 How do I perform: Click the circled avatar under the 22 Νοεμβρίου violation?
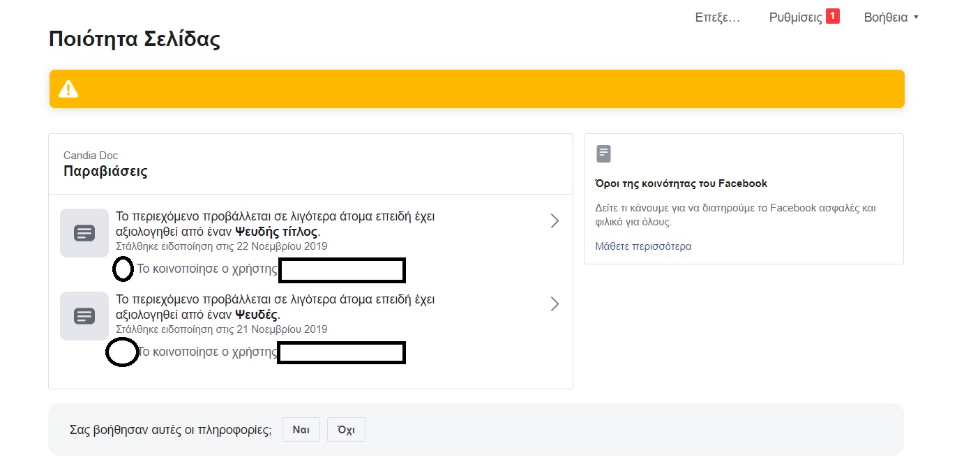coord(123,269)
